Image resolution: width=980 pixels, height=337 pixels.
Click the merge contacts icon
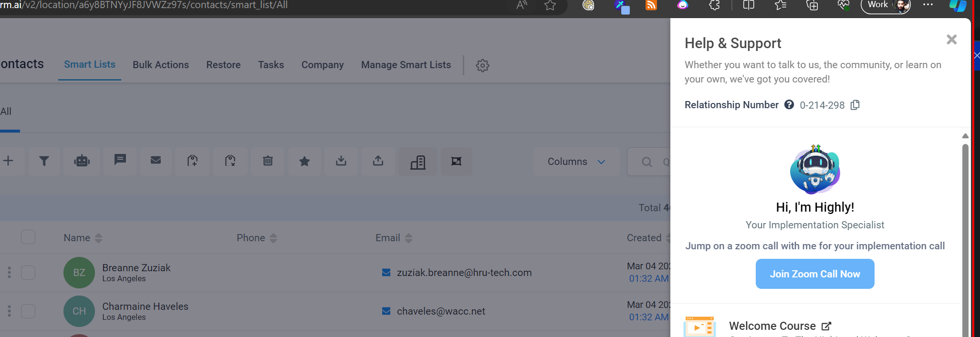coord(456,161)
